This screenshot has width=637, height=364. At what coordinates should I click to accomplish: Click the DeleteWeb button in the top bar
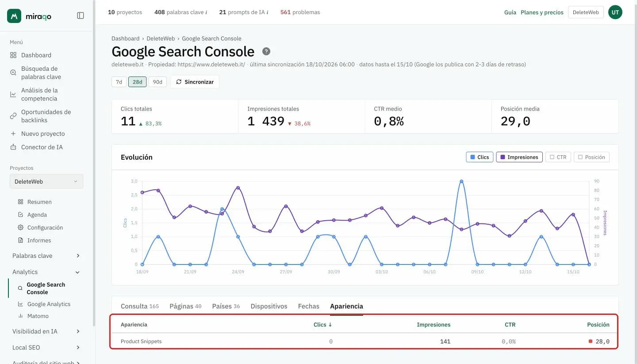[x=586, y=12]
